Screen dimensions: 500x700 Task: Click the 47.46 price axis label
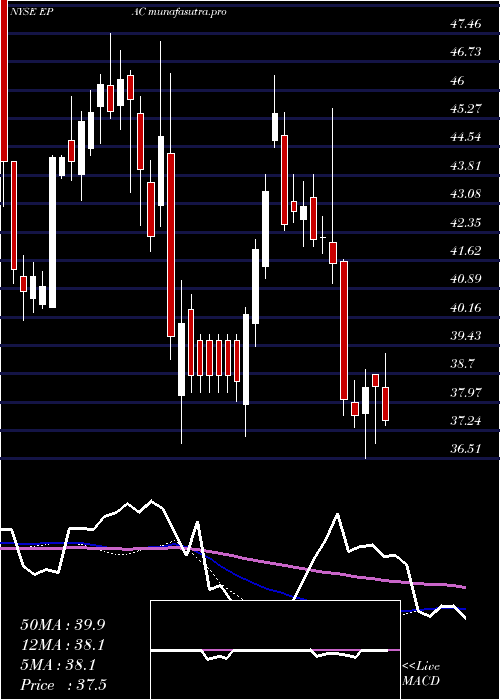(x=466, y=24)
